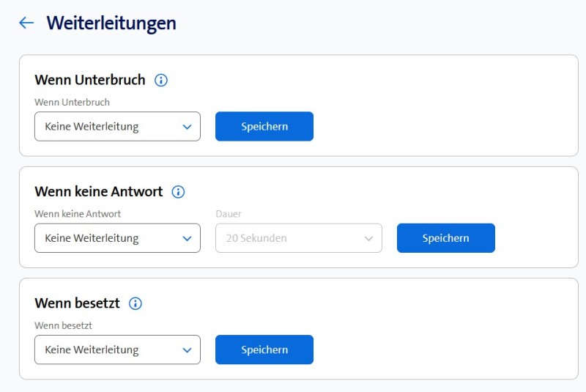Image resolution: width=586 pixels, height=392 pixels.
Task: Click info icon next to Wenn Unterbruch
Action: (x=161, y=80)
